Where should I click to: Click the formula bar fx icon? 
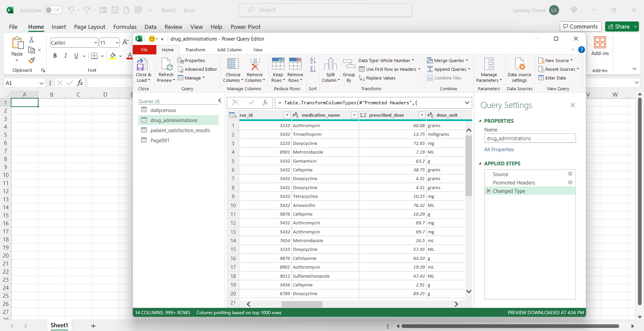[265, 103]
